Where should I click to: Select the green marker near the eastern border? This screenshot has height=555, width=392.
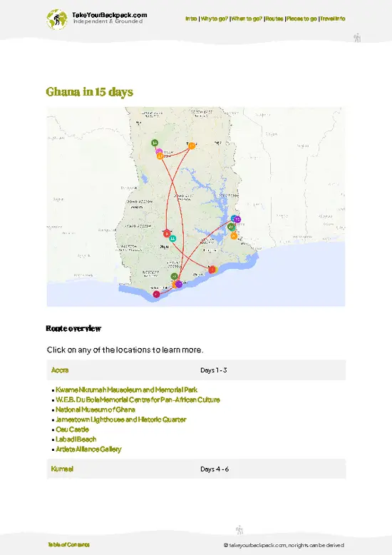coord(232,227)
